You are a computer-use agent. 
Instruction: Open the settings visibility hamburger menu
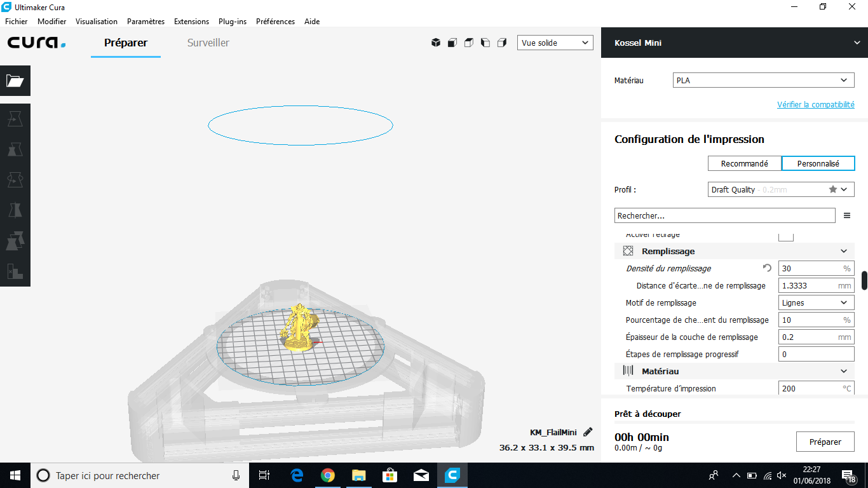coord(847,216)
